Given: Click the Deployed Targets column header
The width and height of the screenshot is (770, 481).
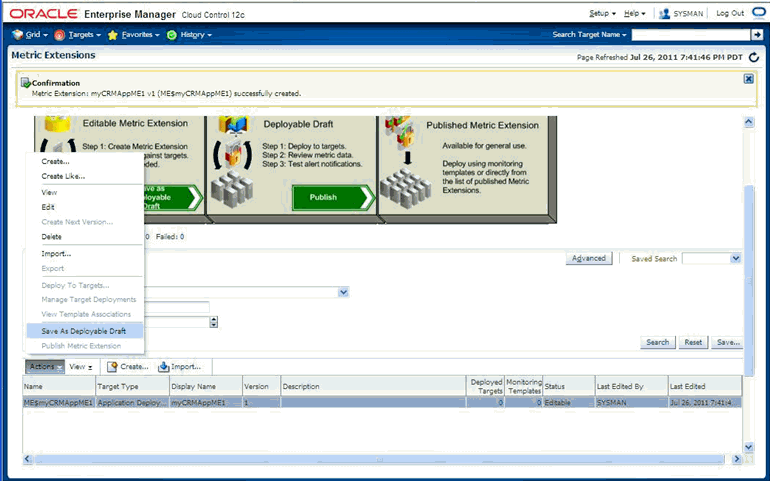Looking at the screenshot, I should (x=485, y=386).
